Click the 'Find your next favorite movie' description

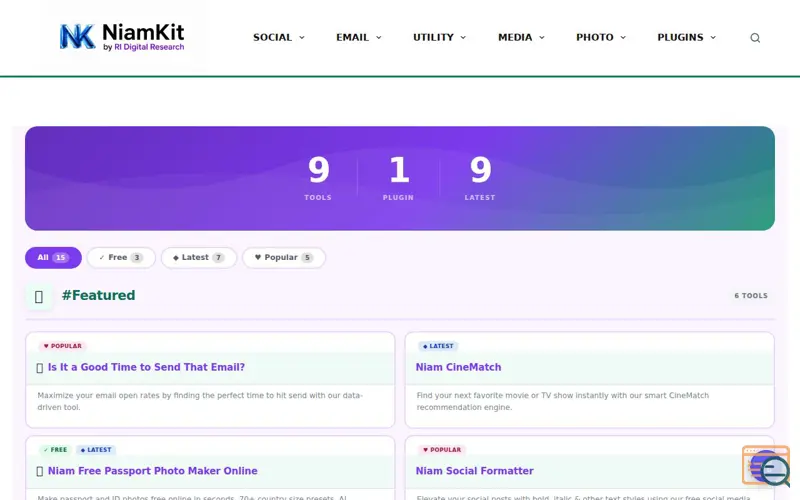[563, 402]
